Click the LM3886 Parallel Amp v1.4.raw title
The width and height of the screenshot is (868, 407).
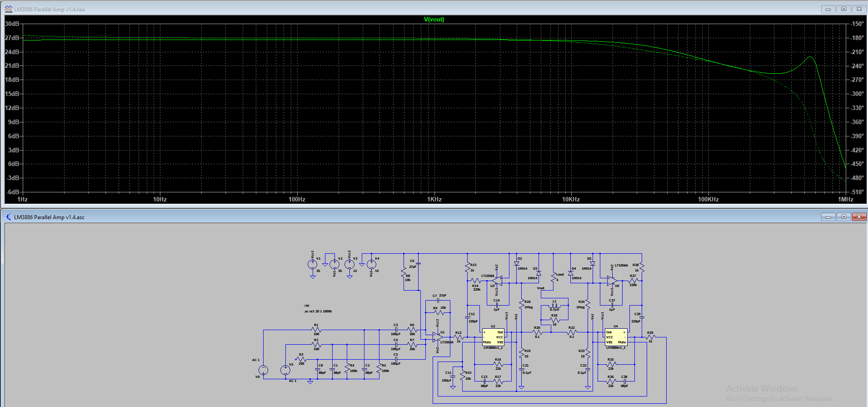(x=50, y=10)
